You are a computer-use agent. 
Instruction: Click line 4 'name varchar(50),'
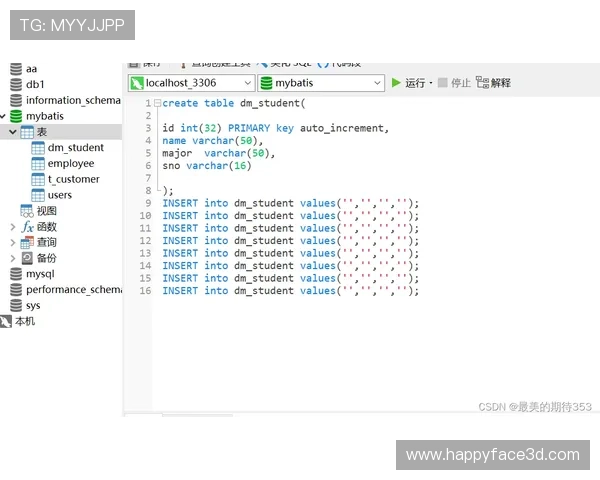pos(213,141)
